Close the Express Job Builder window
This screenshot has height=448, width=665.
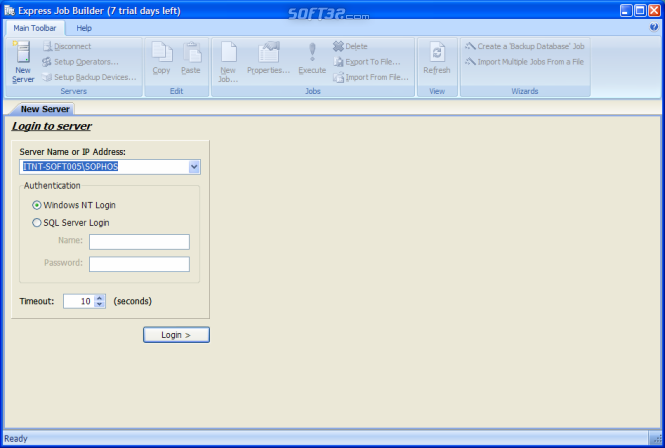point(654,11)
